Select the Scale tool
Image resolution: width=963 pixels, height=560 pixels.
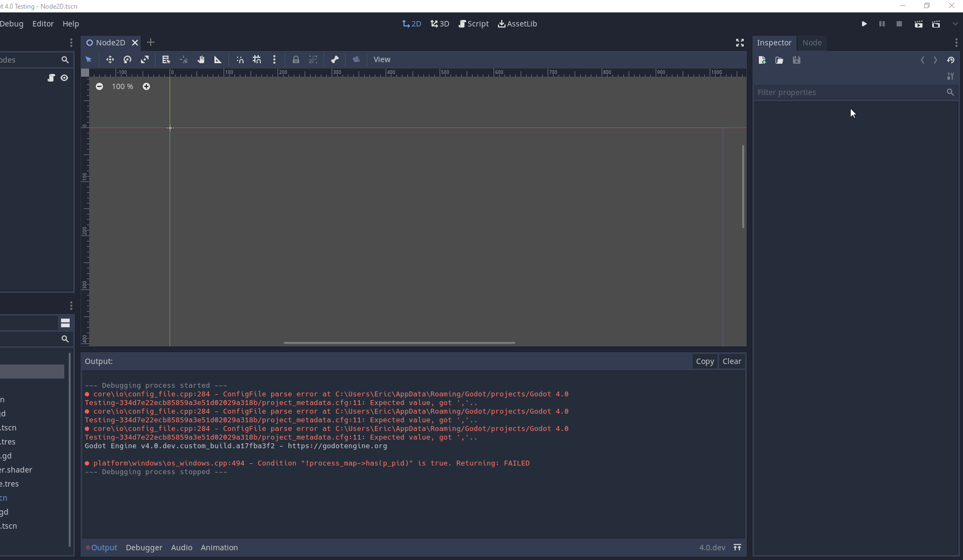point(145,59)
